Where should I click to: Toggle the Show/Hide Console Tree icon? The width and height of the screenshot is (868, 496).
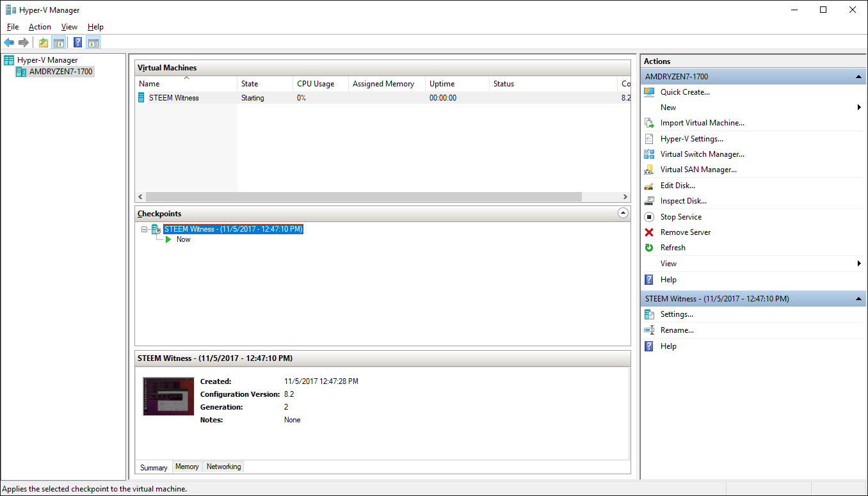(x=58, y=43)
